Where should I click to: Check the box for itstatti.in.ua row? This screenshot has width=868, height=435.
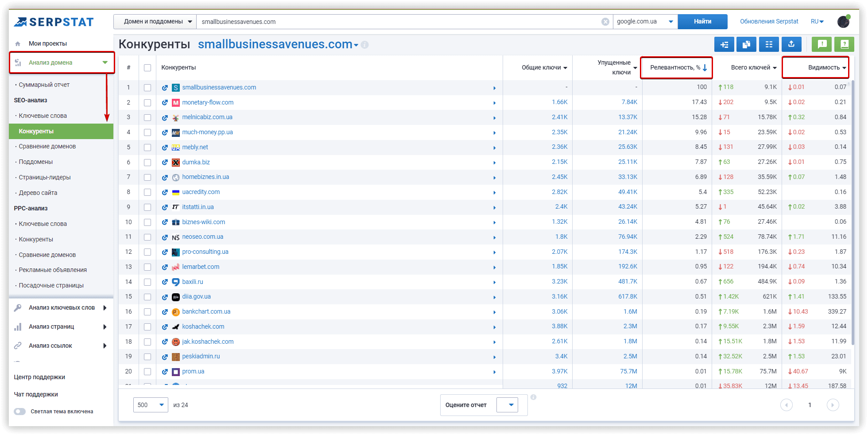147,207
